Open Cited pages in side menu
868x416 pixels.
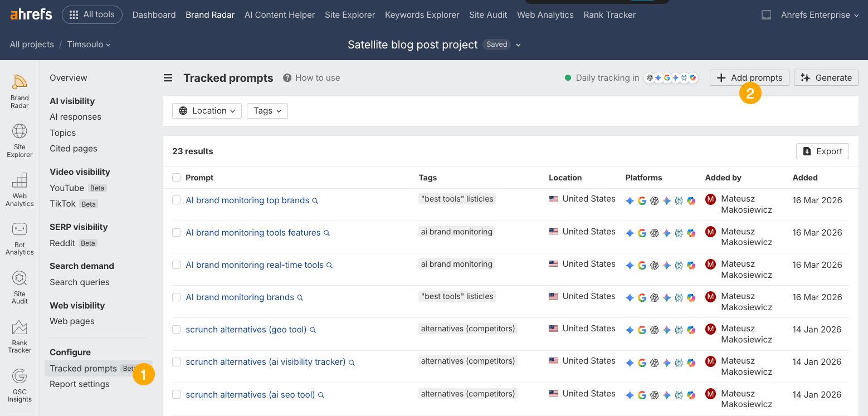[74, 149]
